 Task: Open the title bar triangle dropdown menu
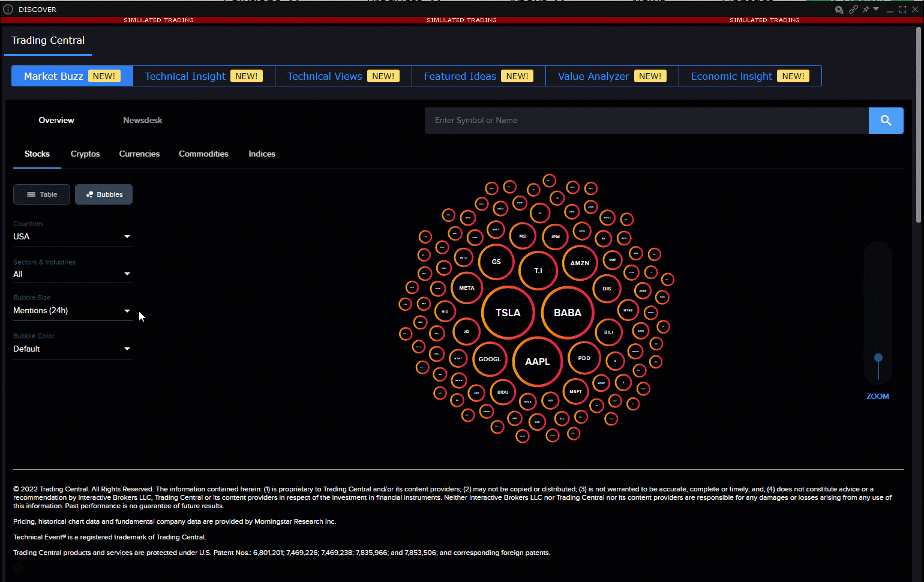[x=876, y=9]
